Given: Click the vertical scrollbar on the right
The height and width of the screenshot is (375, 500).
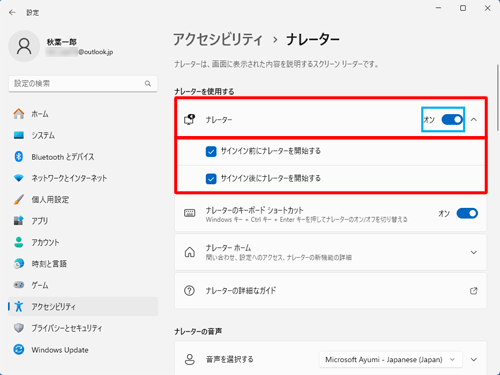Looking at the screenshot, I should 497,97.
